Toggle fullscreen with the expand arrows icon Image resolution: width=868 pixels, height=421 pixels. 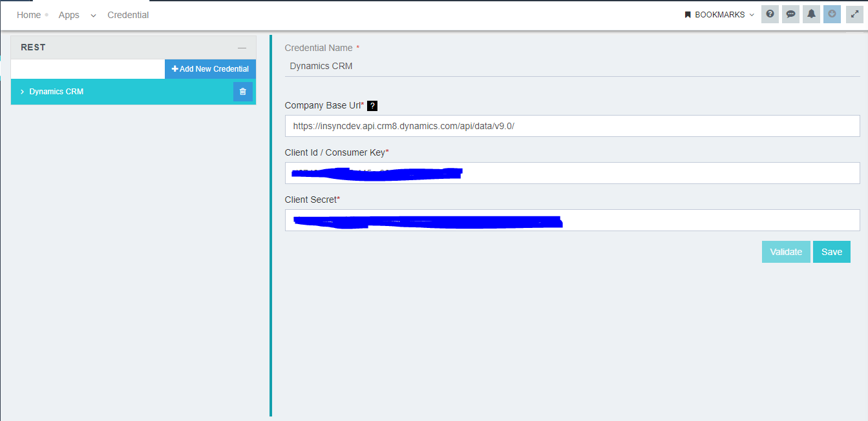[854, 14]
